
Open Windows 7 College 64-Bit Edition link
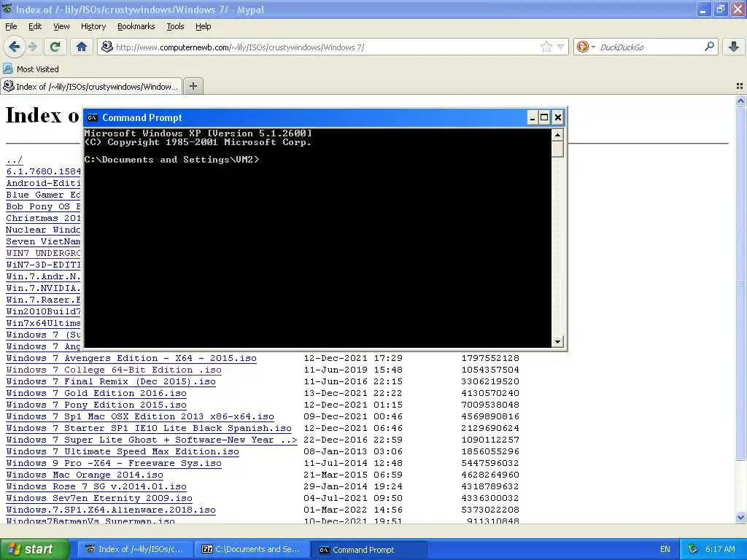(114, 370)
